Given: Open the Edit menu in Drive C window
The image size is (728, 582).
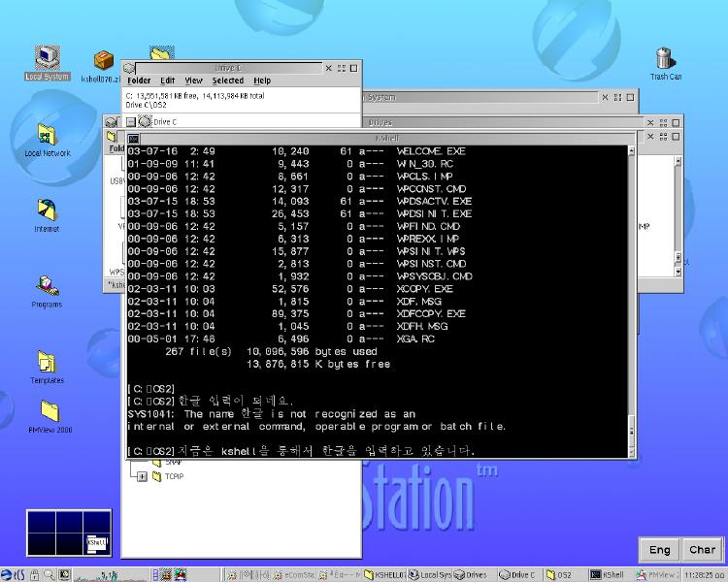Looking at the screenshot, I should (x=167, y=81).
